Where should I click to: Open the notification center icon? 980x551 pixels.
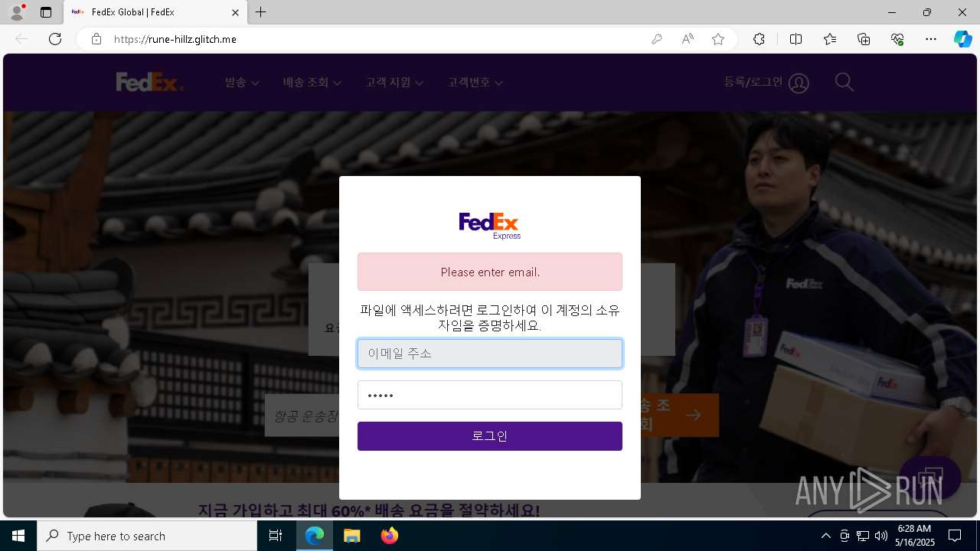click(955, 536)
